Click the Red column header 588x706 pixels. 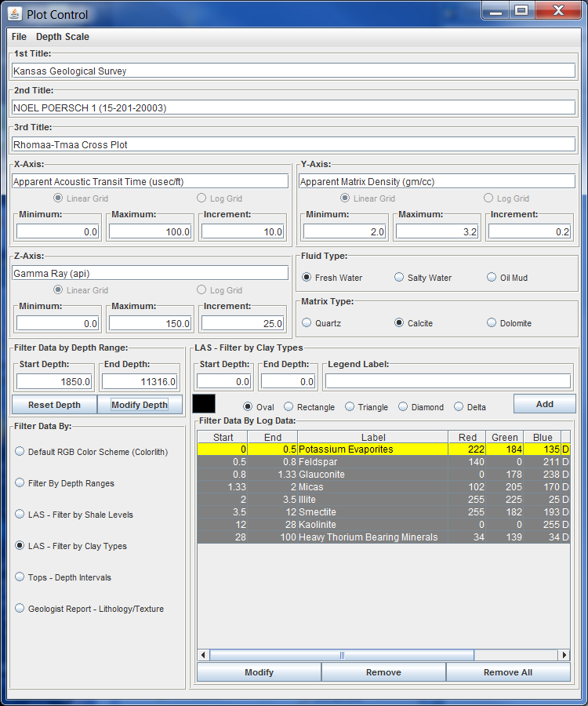click(x=467, y=437)
